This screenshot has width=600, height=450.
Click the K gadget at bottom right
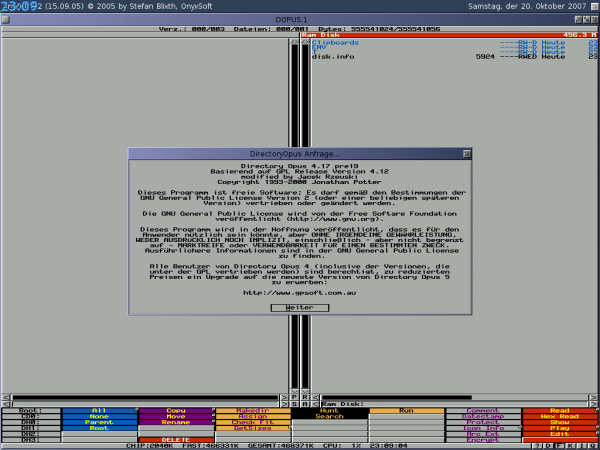[572, 446]
